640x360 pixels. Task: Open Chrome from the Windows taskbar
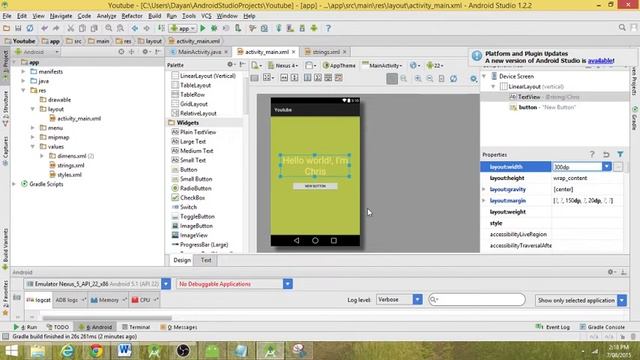pyautogui.click(x=96, y=351)
